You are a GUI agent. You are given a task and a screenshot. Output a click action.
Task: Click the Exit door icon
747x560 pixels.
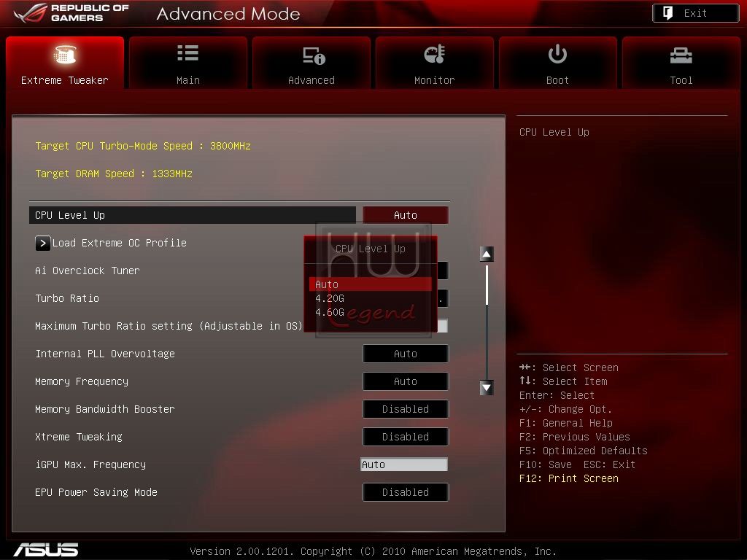pyautogui.click(x=668, y=13)
